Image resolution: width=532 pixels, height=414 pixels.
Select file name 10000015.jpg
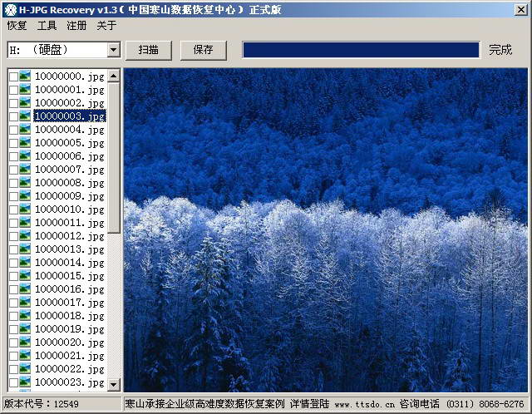pos(70,276)
